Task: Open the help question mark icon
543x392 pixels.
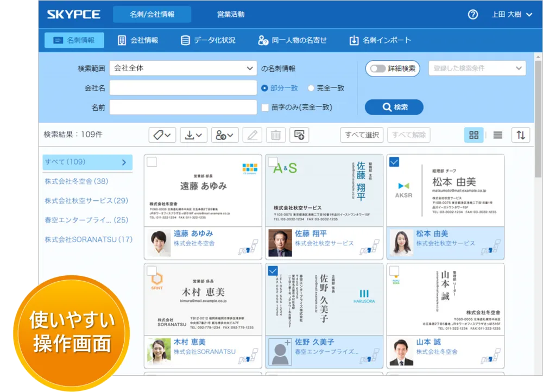Action: [473, 15]
